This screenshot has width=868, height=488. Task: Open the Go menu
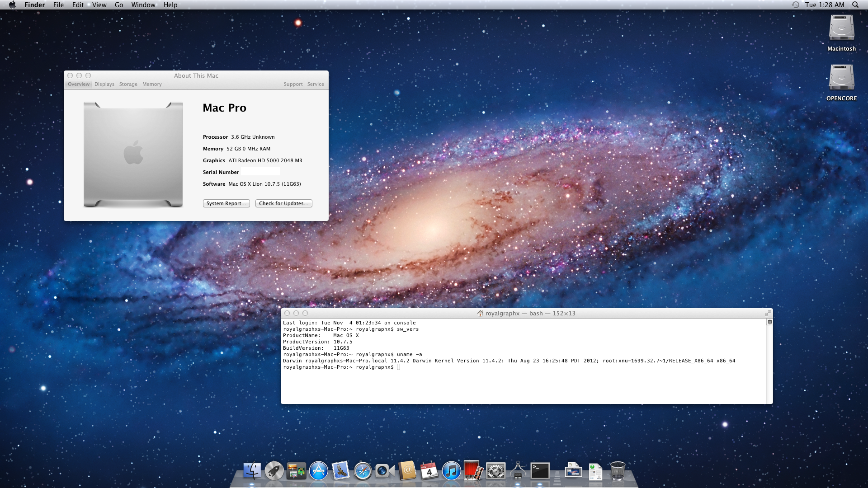coord(119,5)
